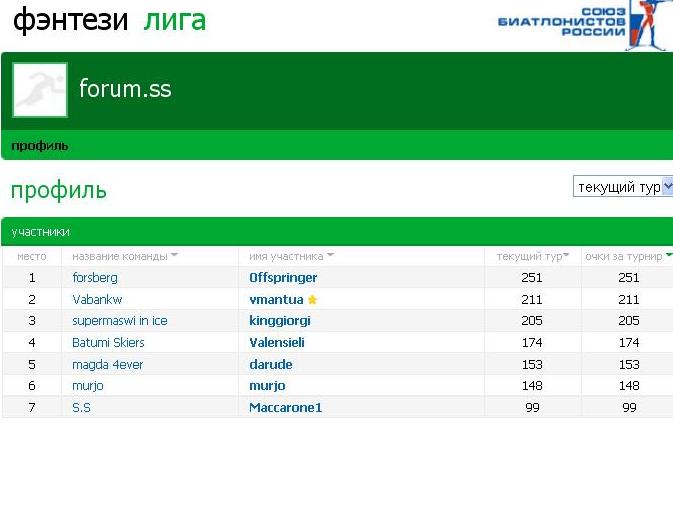This screenshot has width=673, height=512.
Task: Click current round score 205 for kinggiorgi
Action: (532, 321)
